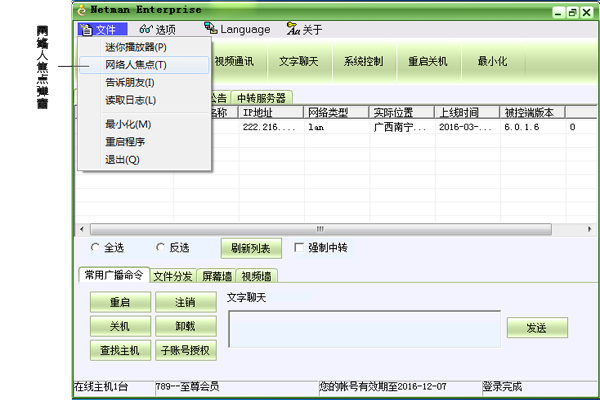Switch to the 屏幕墙 tab

coord(216,275)
